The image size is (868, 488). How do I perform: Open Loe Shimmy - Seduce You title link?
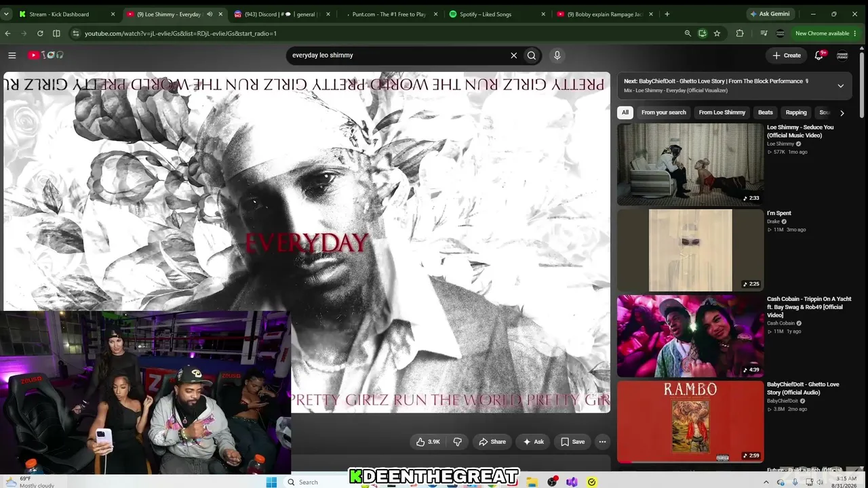tap(800, 131)
